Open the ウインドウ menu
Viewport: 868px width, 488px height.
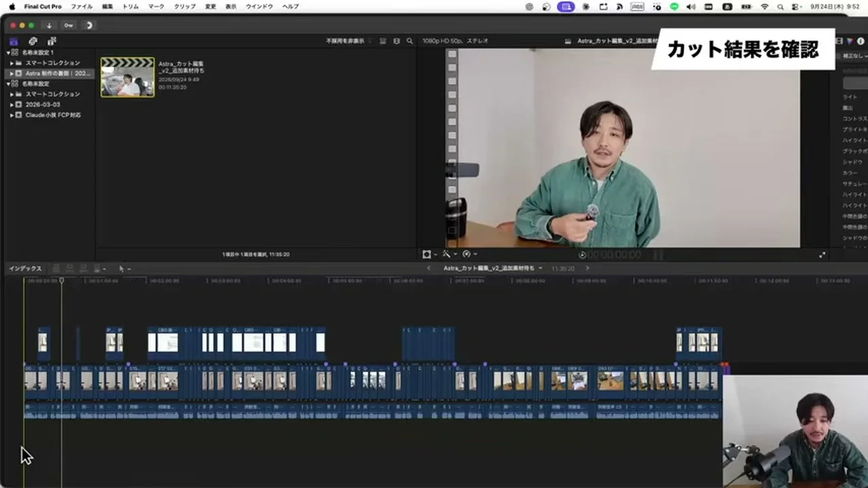pyautogui.click(x=259, y=6)
